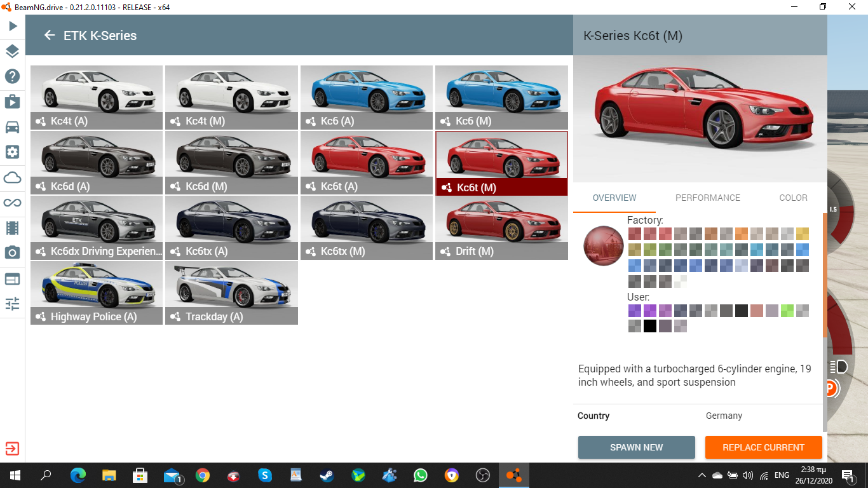Open the help question mark icon
Viewport: 868px width, 488px height.
pyautogui.click(x=13, y=77)
